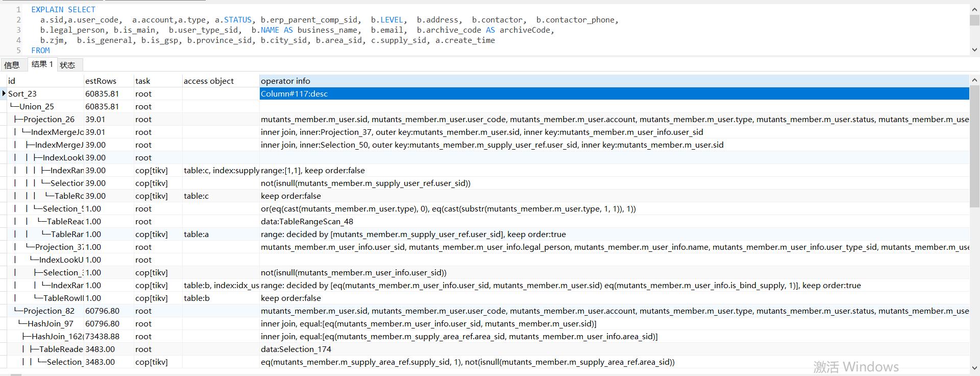Click the operator info column header
The height and width of the screenshot is (376, 980).
click(x=285, y=81)
